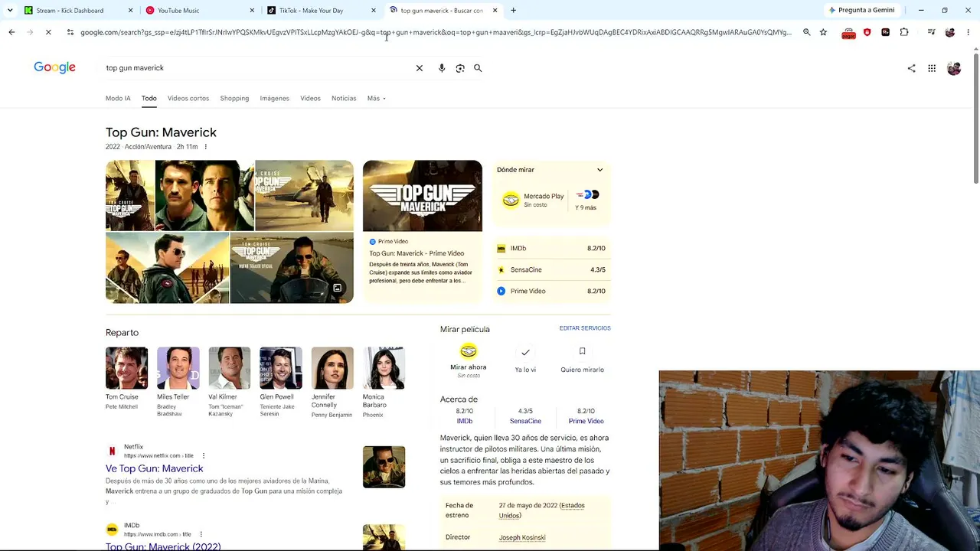The image size is (980, 551).
Task: Go back to the previous page
Action: [11, 32]
